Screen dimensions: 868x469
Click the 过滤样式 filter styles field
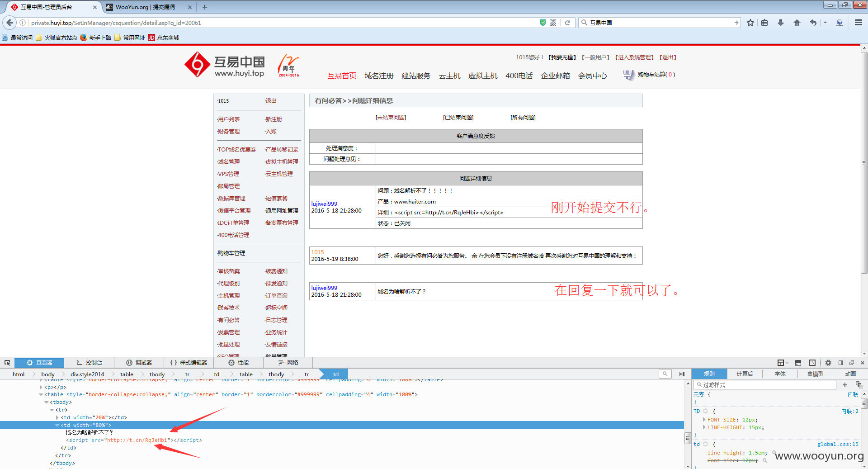[x=765, y=385]
